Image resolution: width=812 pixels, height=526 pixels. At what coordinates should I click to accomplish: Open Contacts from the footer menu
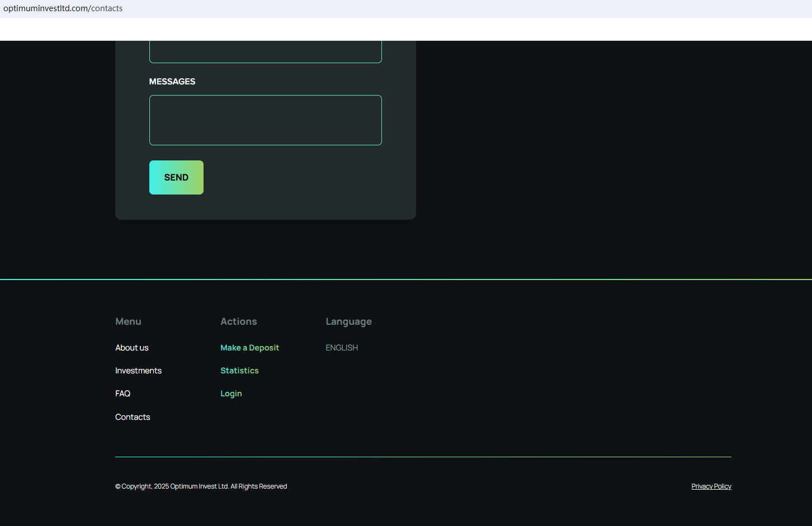tap(133, 417)
